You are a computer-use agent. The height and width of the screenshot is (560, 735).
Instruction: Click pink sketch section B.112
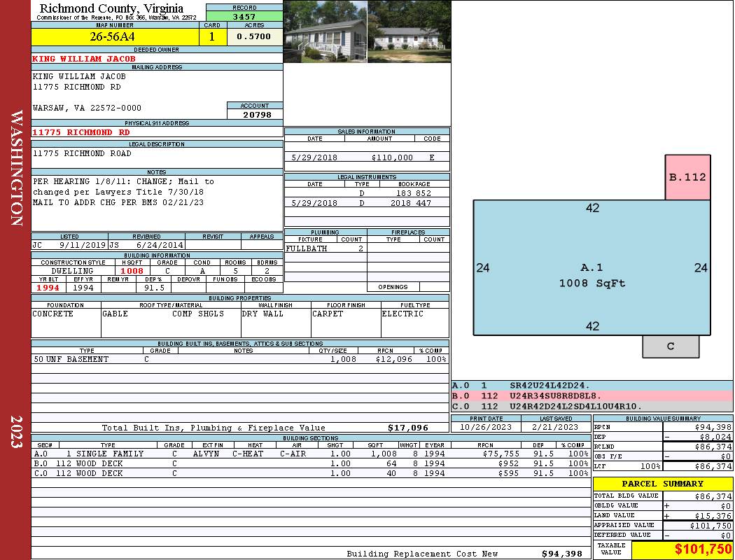click(x=687, y=177)
